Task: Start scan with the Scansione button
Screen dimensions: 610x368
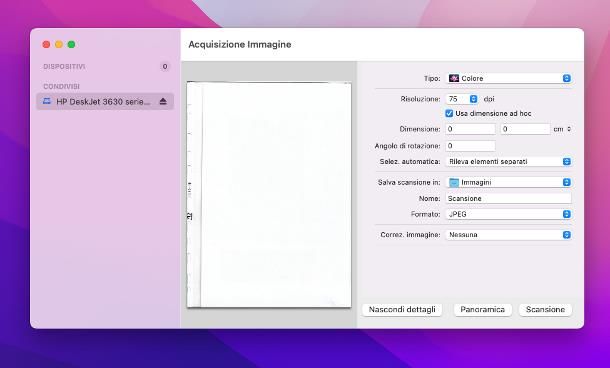Action: [545, 310]
